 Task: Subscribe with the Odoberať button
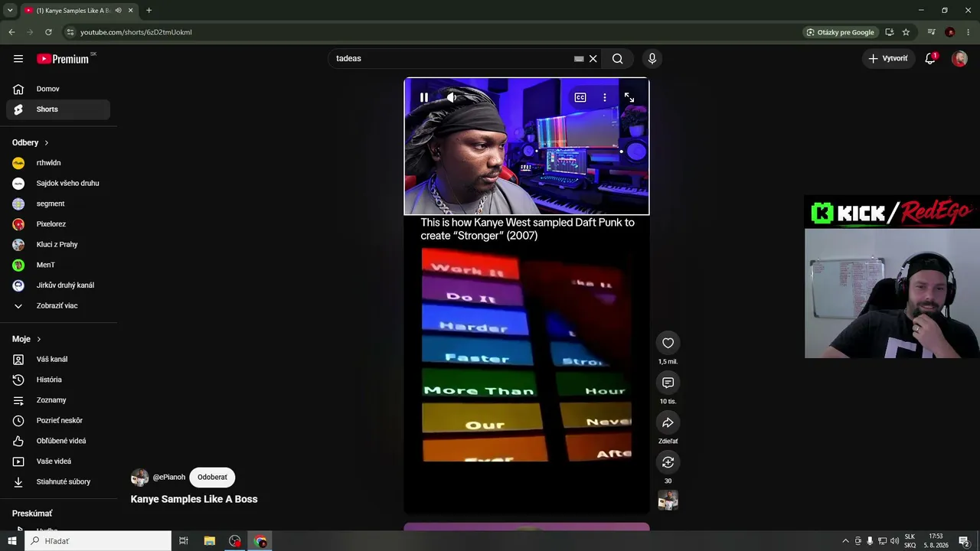212,478
